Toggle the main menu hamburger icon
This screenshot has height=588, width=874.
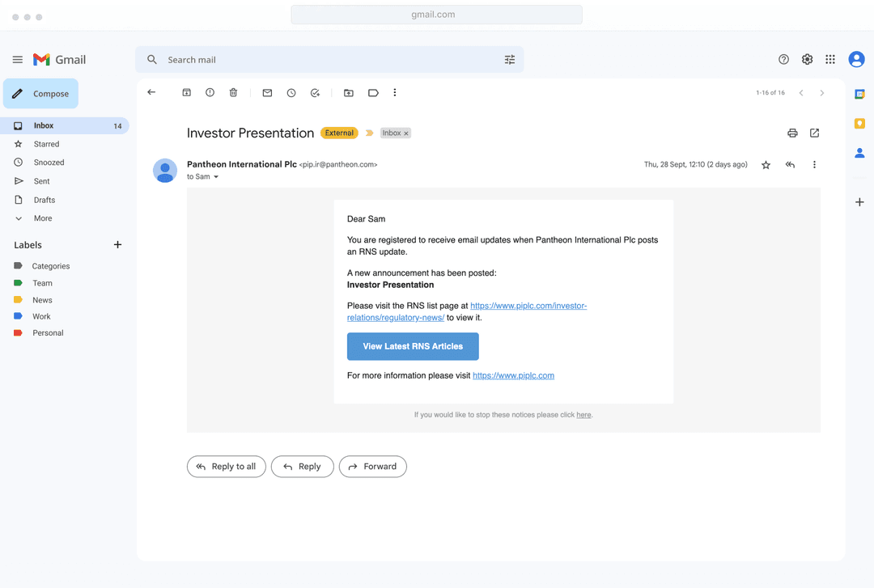18,60
